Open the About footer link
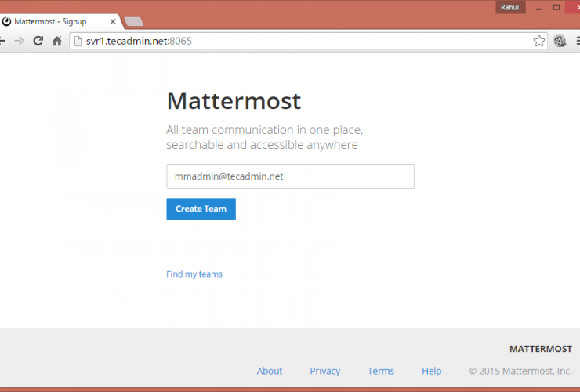Viewport: 580px width, 392px height. (x=270, y=371)
